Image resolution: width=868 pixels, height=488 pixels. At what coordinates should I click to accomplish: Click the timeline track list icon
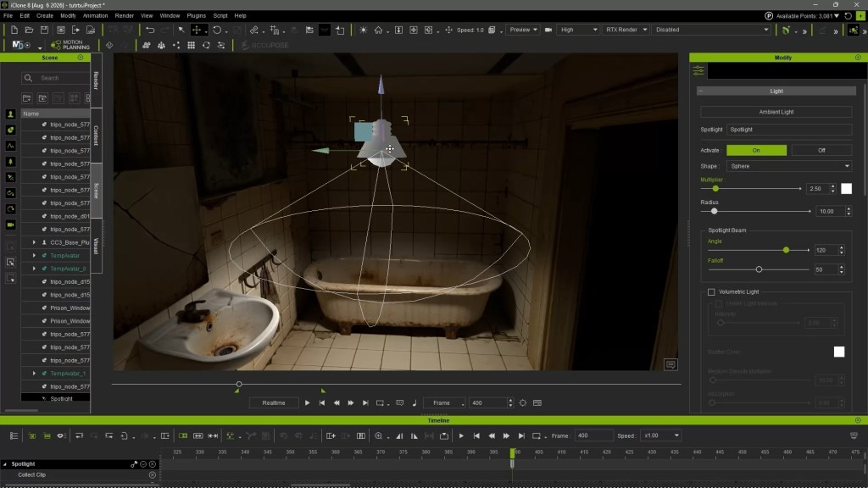click(14, 436)
